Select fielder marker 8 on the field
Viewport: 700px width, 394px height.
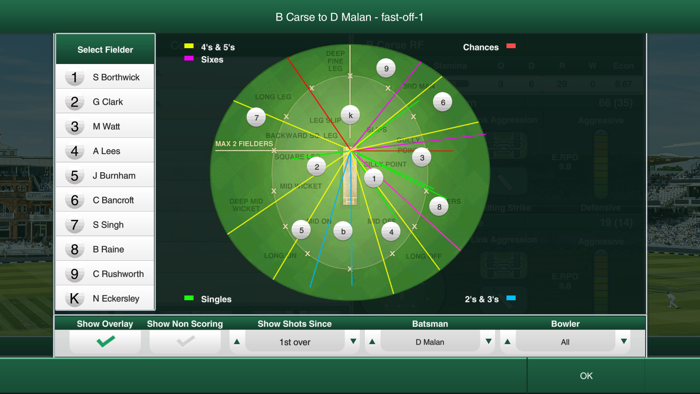click(439, 207)
